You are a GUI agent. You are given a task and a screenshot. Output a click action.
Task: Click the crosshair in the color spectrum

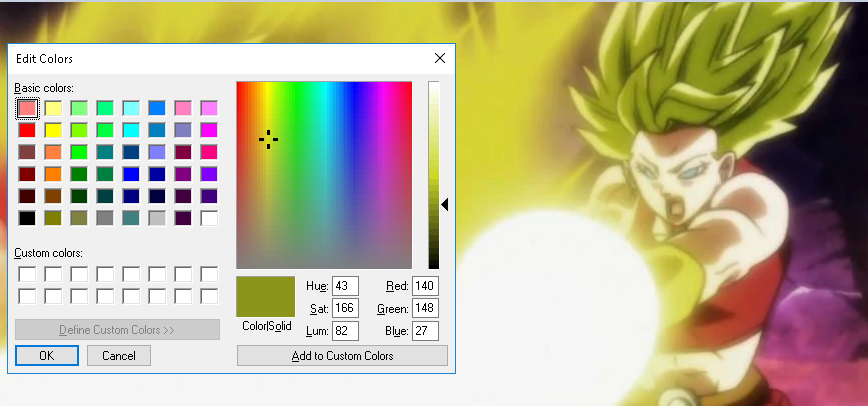pos(268,139)
